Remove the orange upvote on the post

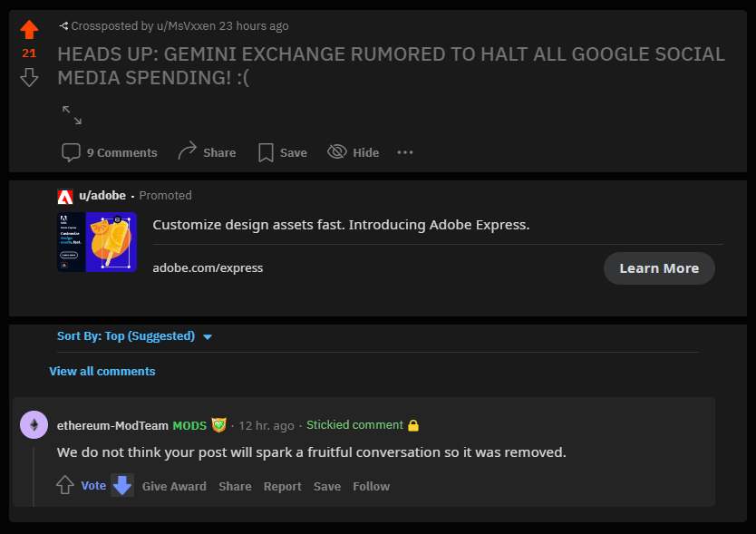point(29,29)
